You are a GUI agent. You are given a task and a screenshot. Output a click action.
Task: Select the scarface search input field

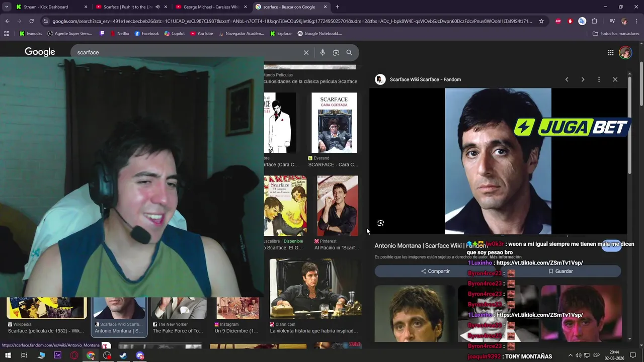(x=186, y=52)
